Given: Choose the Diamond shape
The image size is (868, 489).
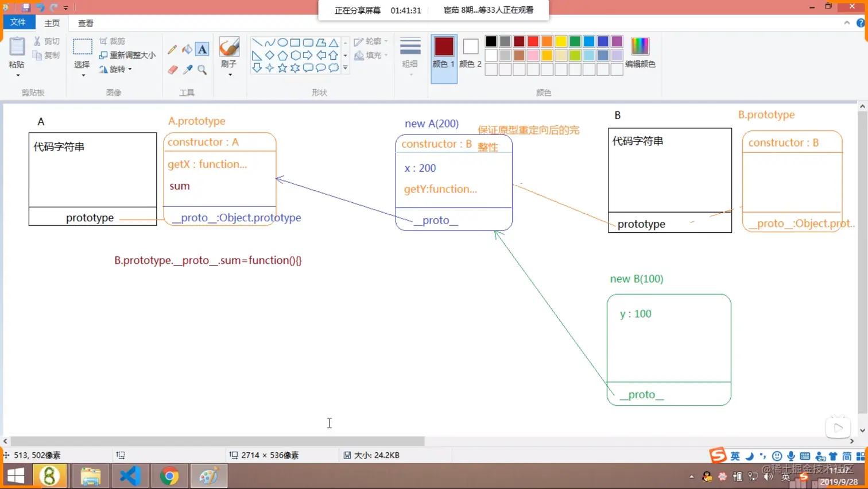Looking at the screenshot, I should click(270, 55).
